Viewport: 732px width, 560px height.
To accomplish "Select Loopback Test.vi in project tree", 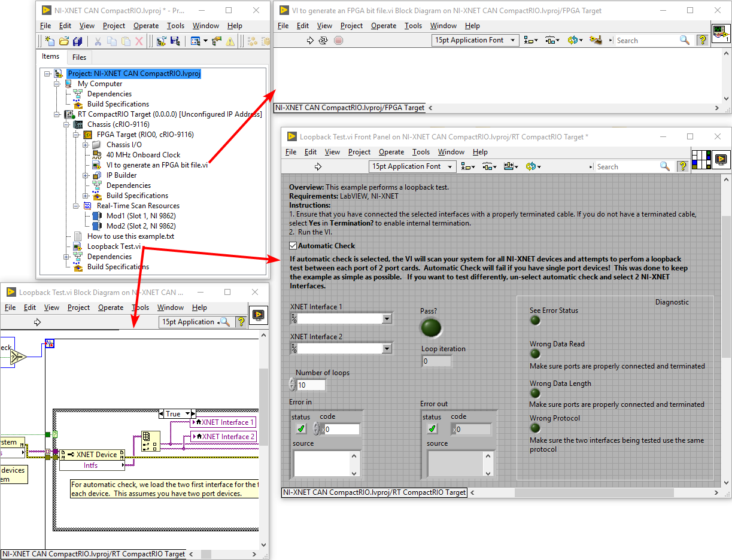I will tap(114, 246).
